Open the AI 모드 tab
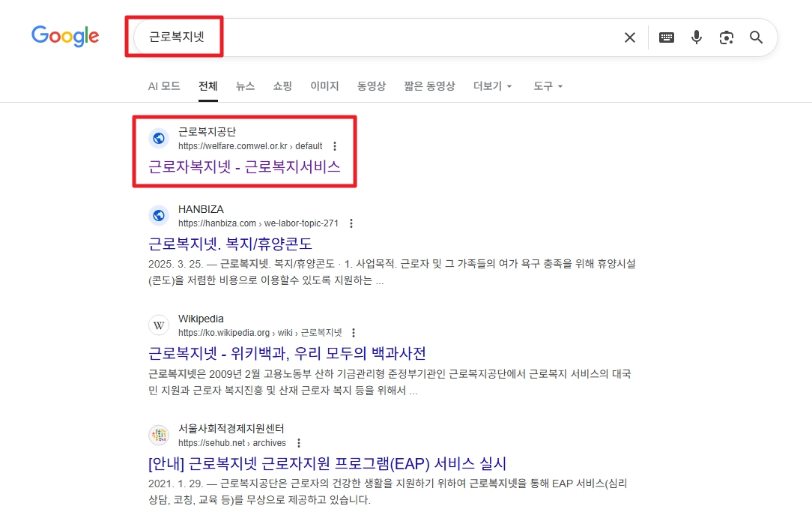This screenshot has width=812, height=524. 163,86
